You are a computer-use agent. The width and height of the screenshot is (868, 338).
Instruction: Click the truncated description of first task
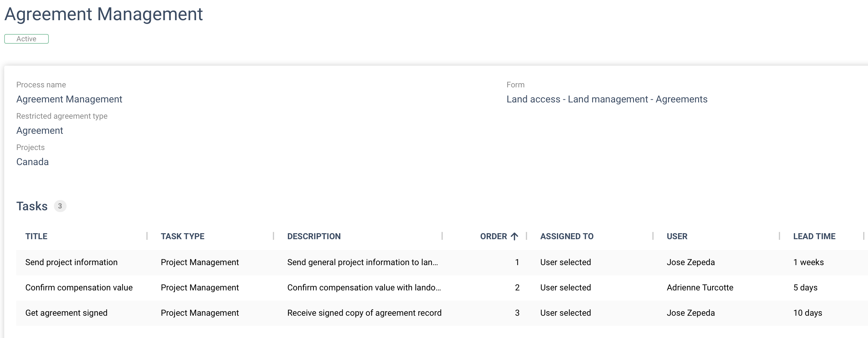[x=363, y=262]
